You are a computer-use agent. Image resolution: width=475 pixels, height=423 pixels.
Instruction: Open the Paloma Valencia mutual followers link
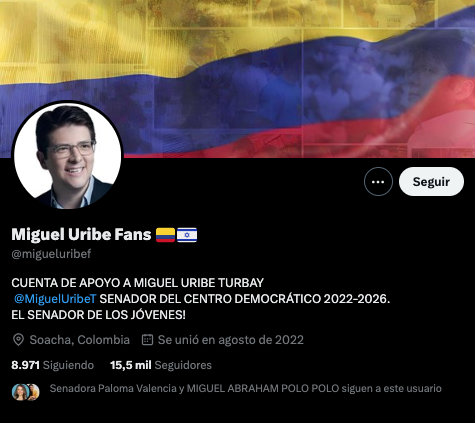246,389
